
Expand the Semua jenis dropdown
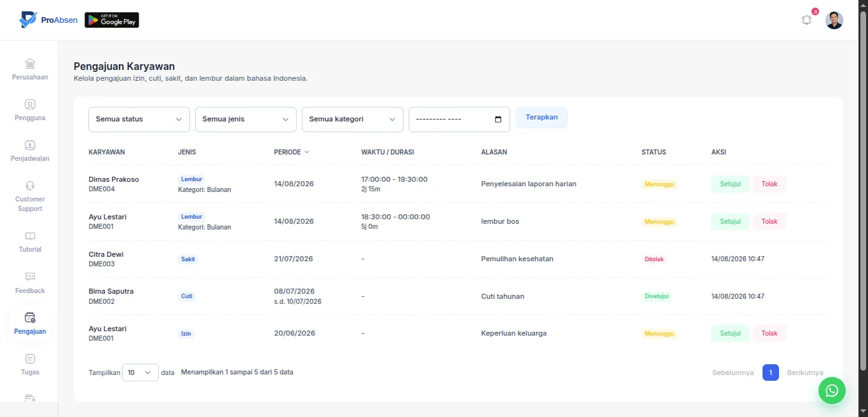pos(246,120)
